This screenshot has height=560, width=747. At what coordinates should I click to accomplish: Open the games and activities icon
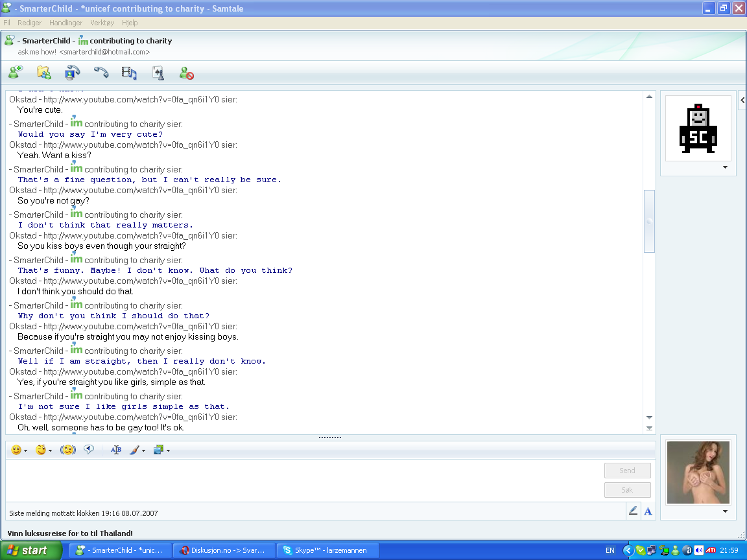pyautogui.click(x=158, y=73)
